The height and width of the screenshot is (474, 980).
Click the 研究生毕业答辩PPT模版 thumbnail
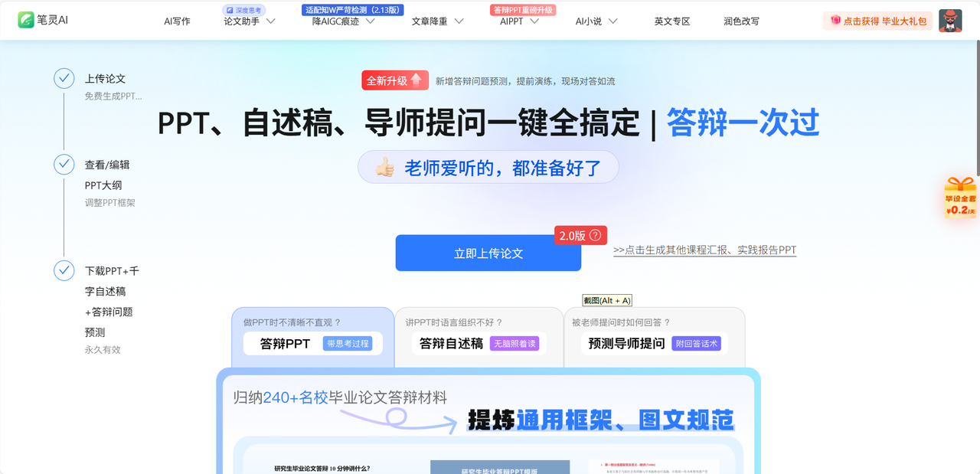tap(500, 467)
